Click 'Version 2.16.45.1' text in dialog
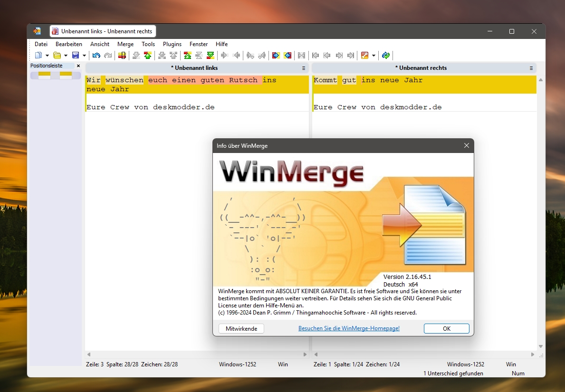 click(x=407, y=277)
